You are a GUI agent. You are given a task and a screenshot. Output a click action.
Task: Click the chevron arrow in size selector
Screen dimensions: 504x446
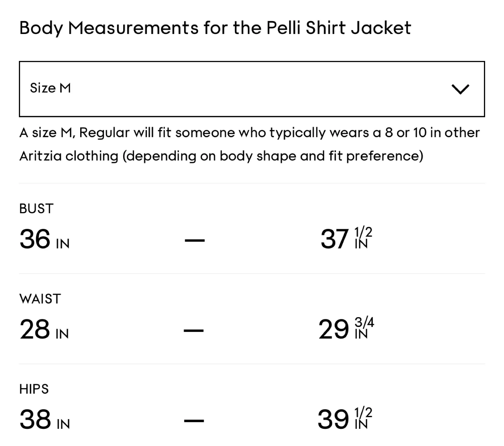(x=460, y=89)
